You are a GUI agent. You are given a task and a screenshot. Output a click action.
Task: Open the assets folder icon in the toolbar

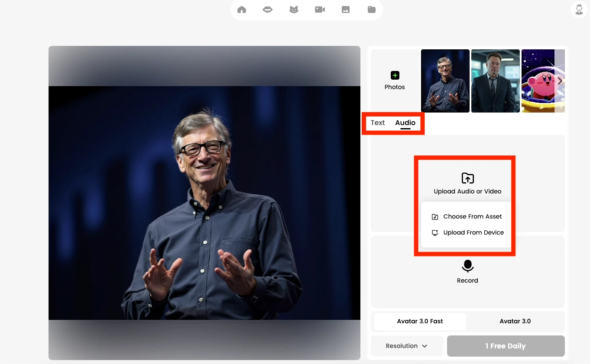(x=371, y=9)
